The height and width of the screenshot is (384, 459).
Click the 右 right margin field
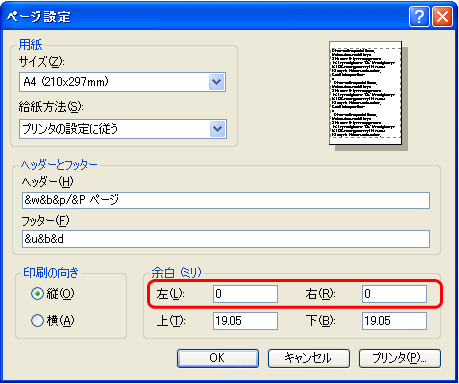(x=394, y=294)
